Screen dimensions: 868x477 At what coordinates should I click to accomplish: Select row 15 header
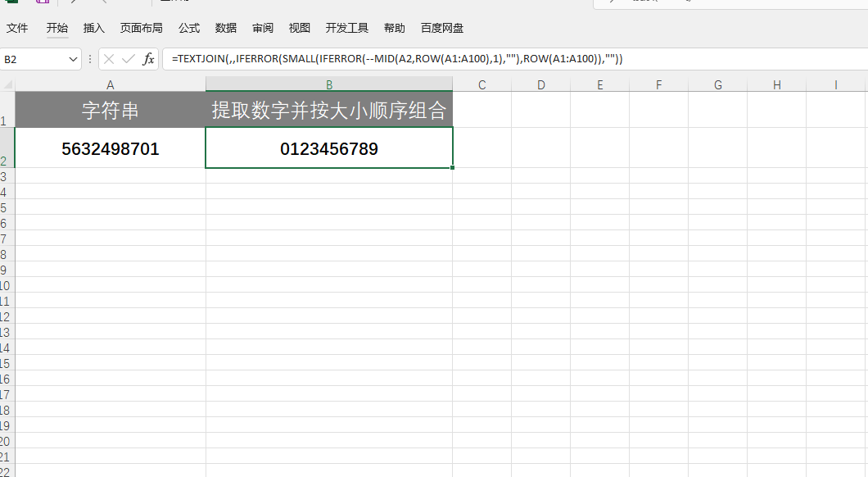pos(7,363)
